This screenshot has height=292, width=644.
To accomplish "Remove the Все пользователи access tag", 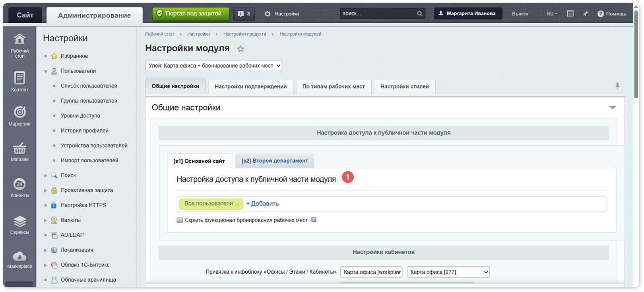I will [x=238, y=204].
